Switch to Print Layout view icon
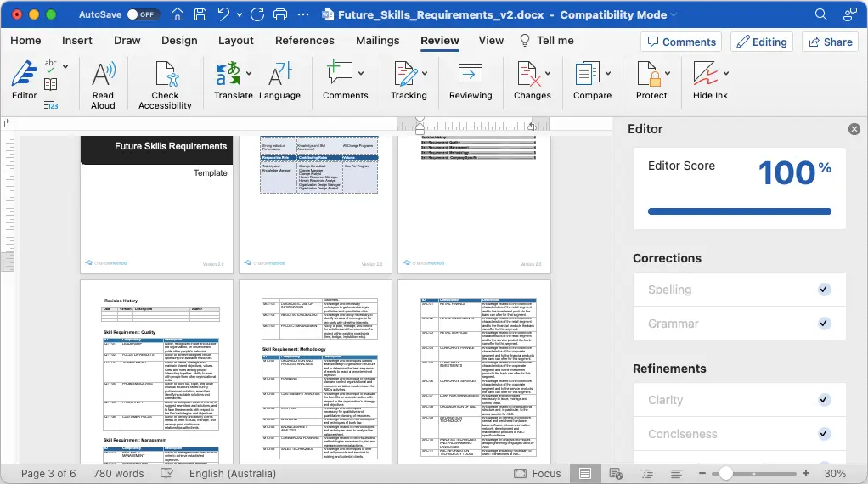The height and width of the screenshot is (484, 868). (x=585, y=474)
